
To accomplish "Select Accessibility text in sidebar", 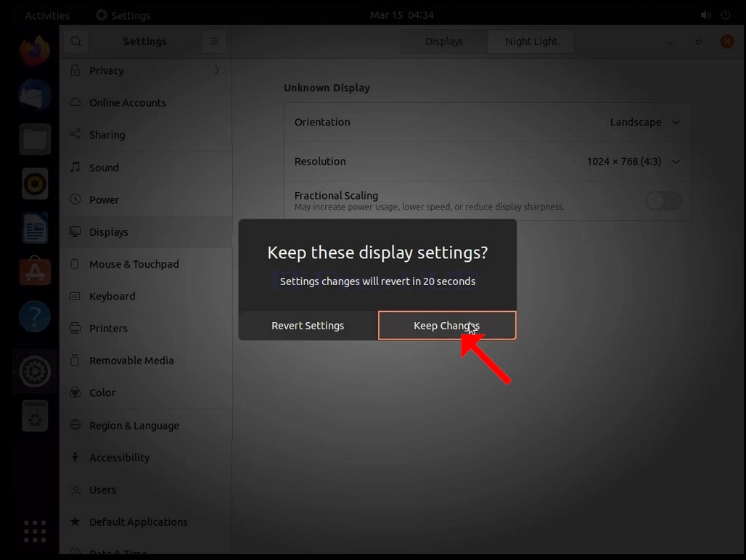I will click(x=120, y=457).
